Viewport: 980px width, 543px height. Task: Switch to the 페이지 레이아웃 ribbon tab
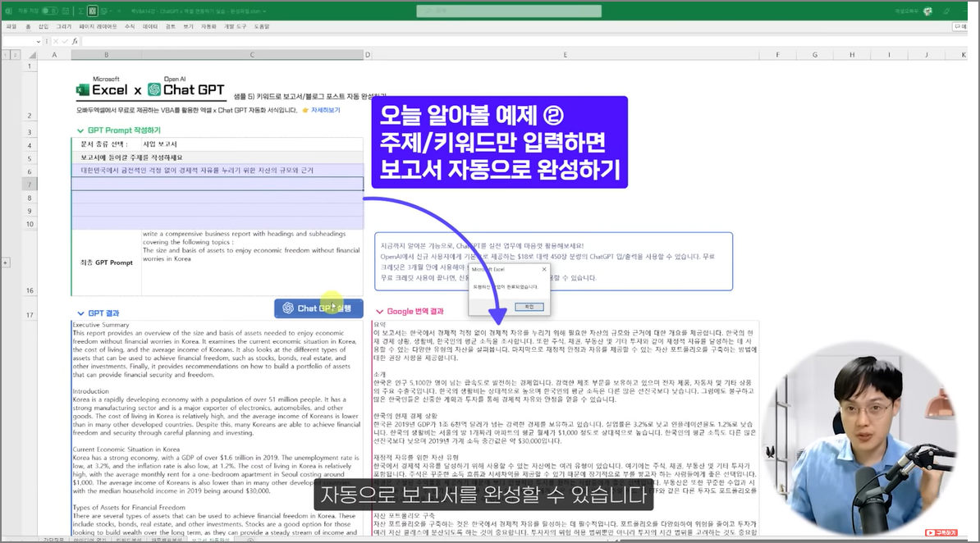[98, 27]
